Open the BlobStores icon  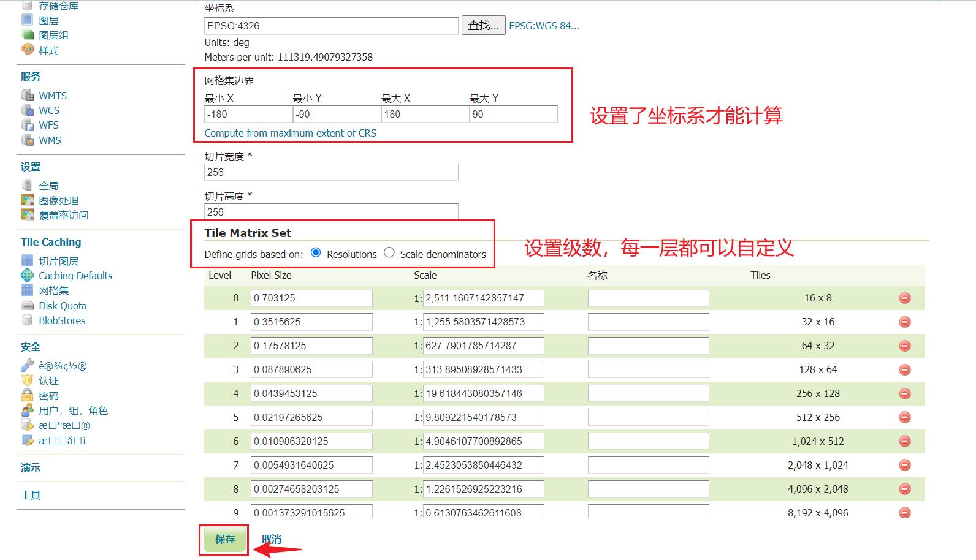(x=27, y=320)
